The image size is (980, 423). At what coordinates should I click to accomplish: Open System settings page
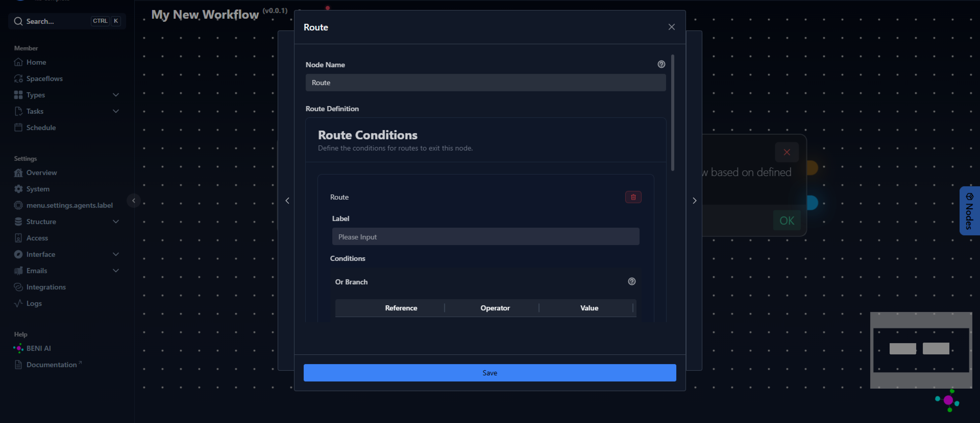coord(38,189)
